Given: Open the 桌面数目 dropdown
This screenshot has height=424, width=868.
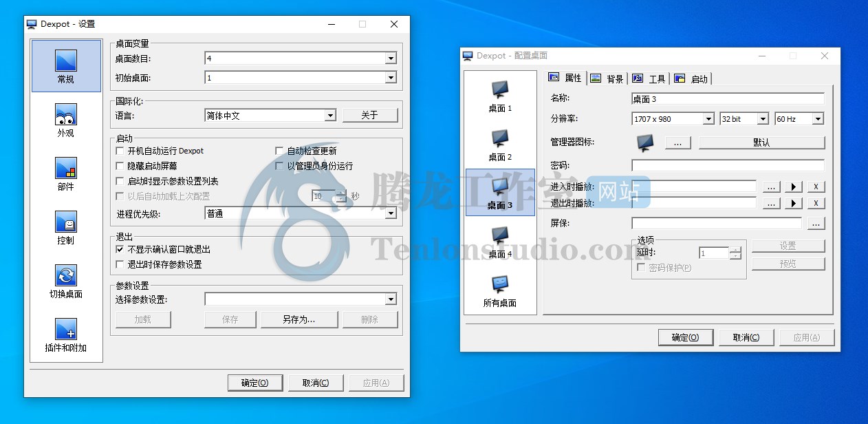Looking at the screenshot, I should tap(391, 59).
